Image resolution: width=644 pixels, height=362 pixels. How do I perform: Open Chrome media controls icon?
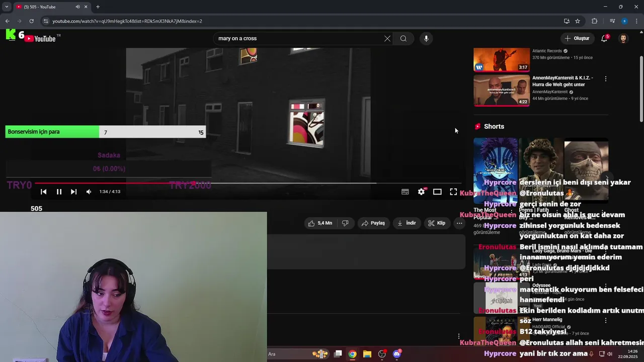(612, 21)
